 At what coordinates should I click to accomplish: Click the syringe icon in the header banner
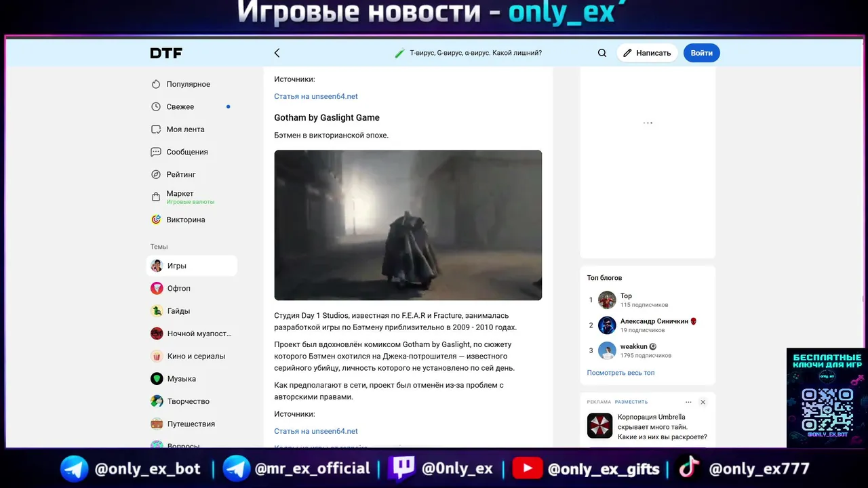point(400,53)
